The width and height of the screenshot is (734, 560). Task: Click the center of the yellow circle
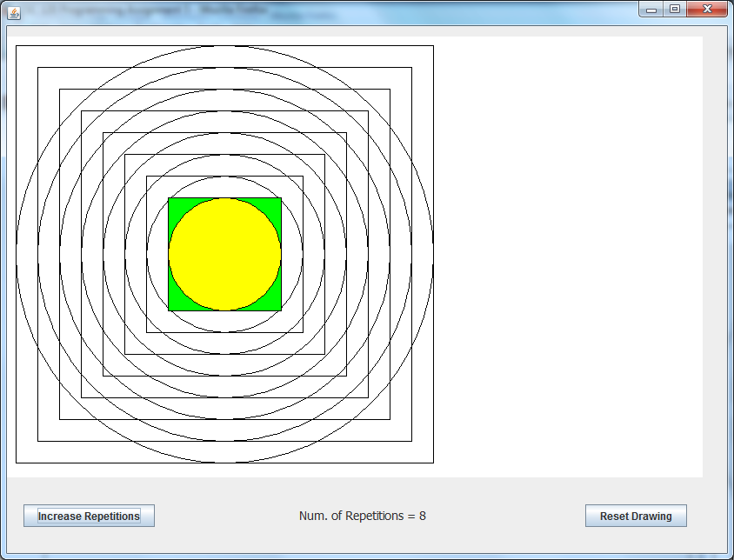(224, 254)
